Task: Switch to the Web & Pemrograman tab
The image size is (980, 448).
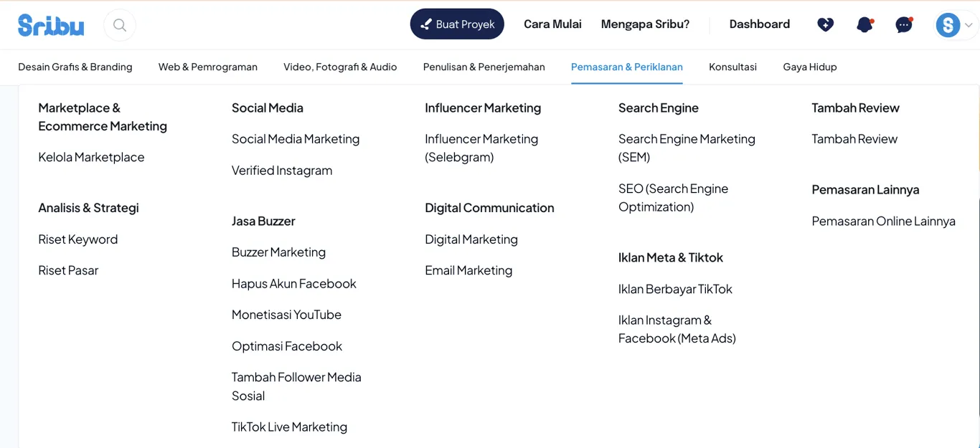Action: tap(208, 67)
